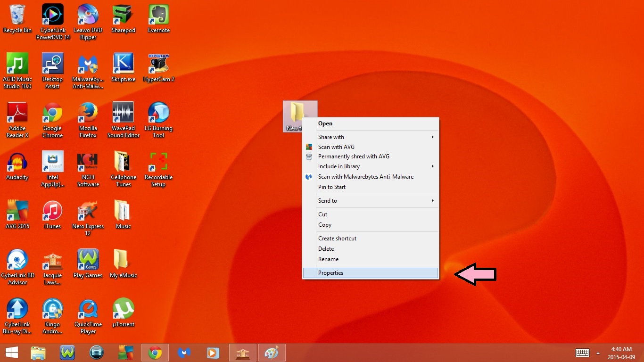Choose Copy from the context menu

click(x=371, y=225)
